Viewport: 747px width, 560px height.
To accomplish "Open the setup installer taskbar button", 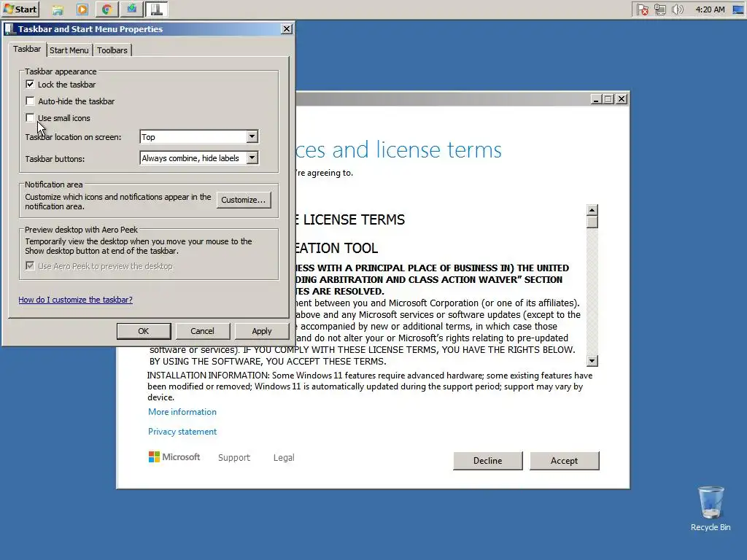I will (x=131, y=9).
